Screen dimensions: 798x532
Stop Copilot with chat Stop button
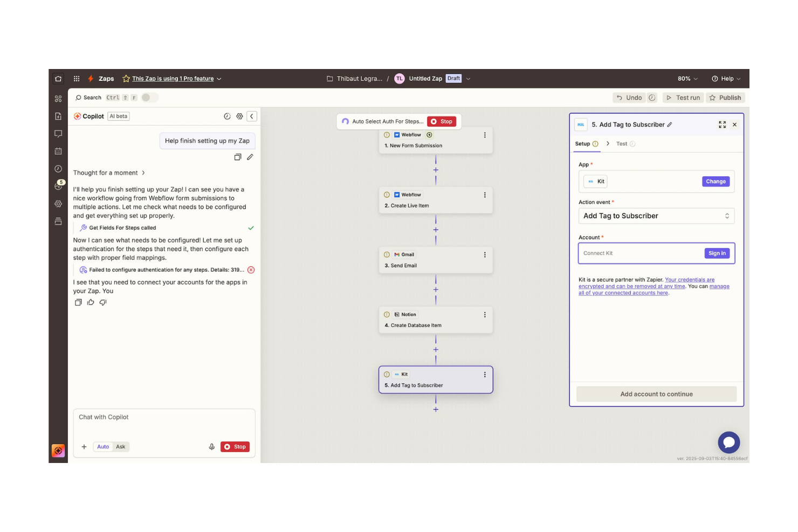(x=235, y=447)
